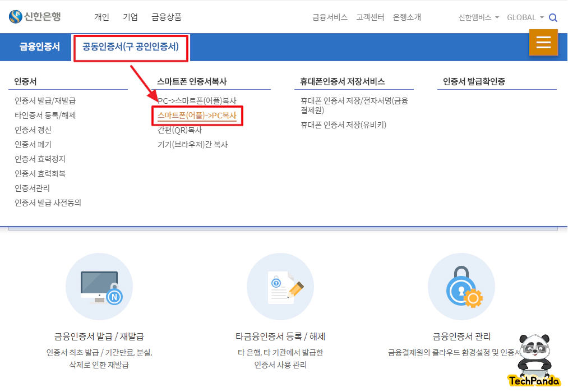Click the computer icon for 금융인증서 발급/재발급
Viewport: 568px width, 392px height.
tap(99, 288)
